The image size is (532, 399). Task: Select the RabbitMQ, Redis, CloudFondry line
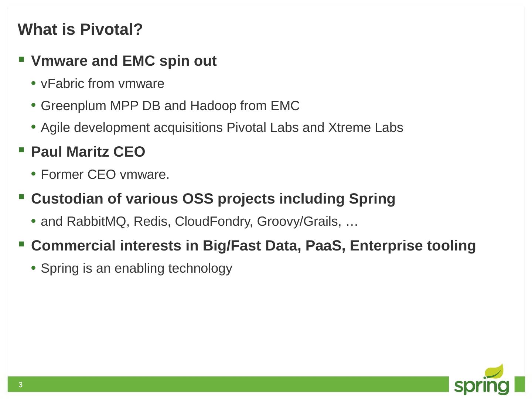coord(199,221)
